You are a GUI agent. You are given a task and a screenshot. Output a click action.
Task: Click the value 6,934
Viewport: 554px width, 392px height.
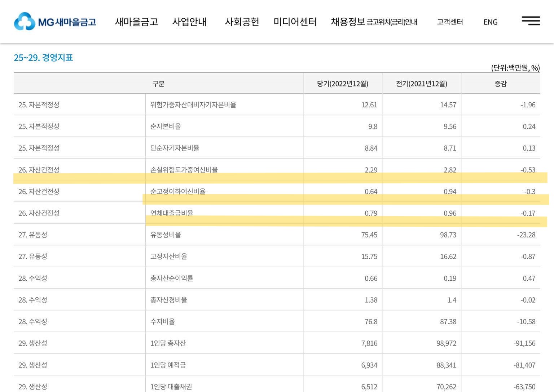point(369,365)
